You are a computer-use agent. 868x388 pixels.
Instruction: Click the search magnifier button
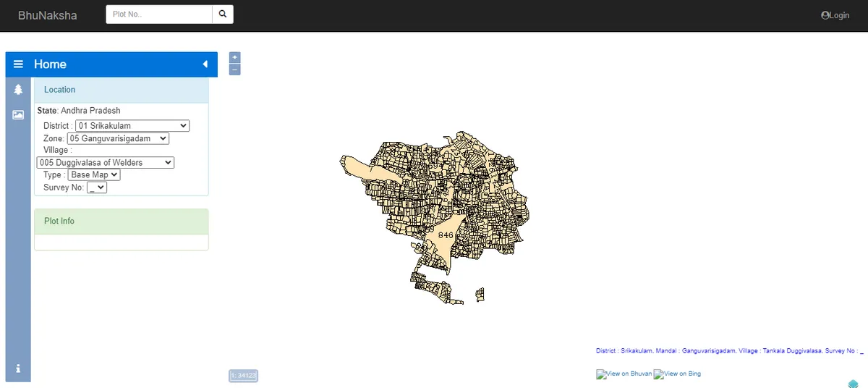click(223, 14)
